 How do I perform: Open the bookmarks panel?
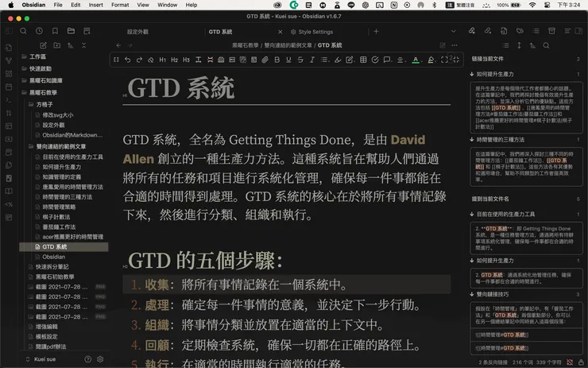click(55, 31)
